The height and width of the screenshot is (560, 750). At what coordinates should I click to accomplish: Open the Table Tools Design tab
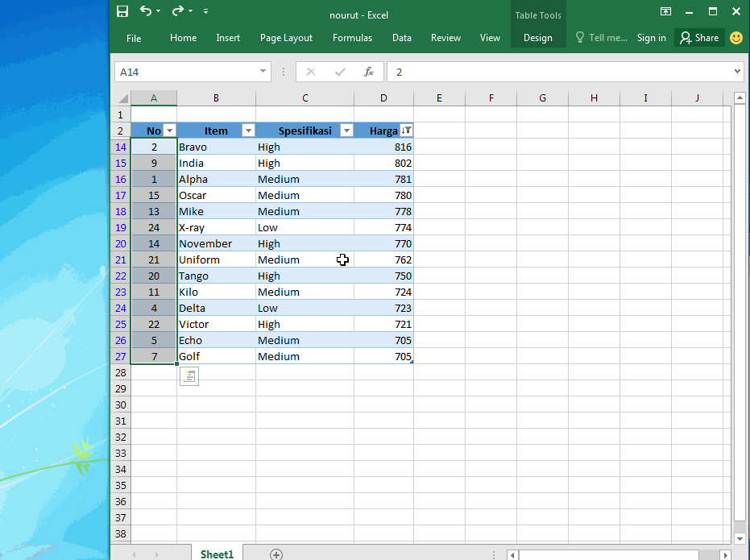(537, 37)
